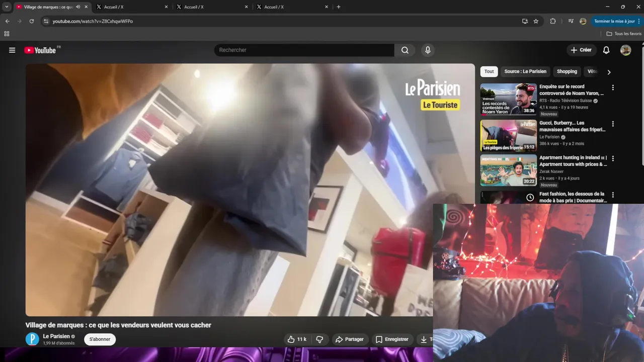The image size is (644, 362).
Task: Open a new tab with the plus button
Action: pos(339,7)
